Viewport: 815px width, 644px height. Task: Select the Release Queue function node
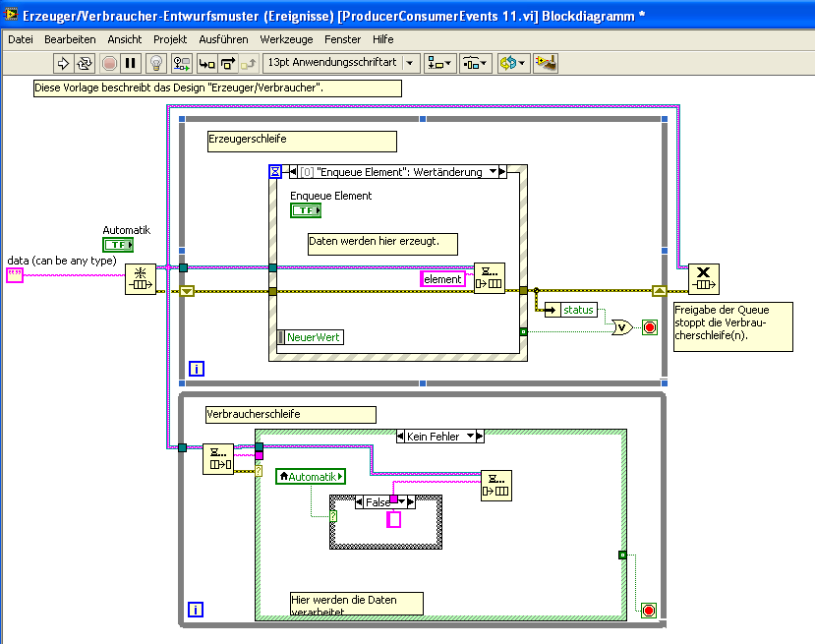pyautogui.click(x=704, y=279)
